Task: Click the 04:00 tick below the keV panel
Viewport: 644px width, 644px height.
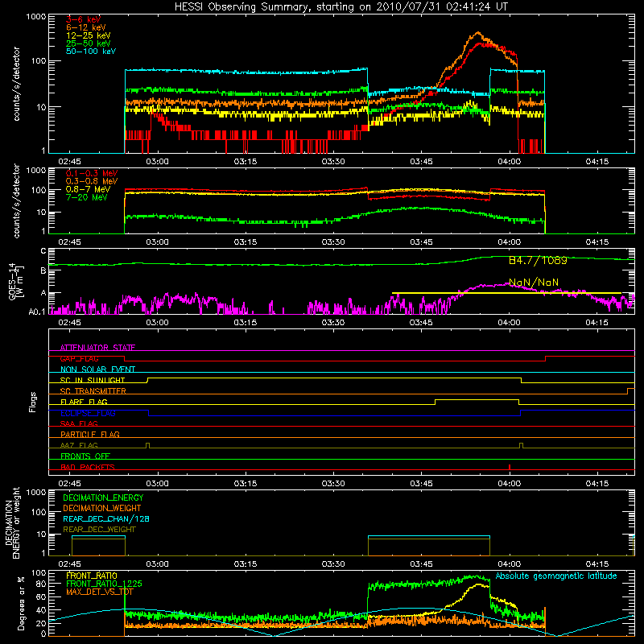Action: [510, 162]
